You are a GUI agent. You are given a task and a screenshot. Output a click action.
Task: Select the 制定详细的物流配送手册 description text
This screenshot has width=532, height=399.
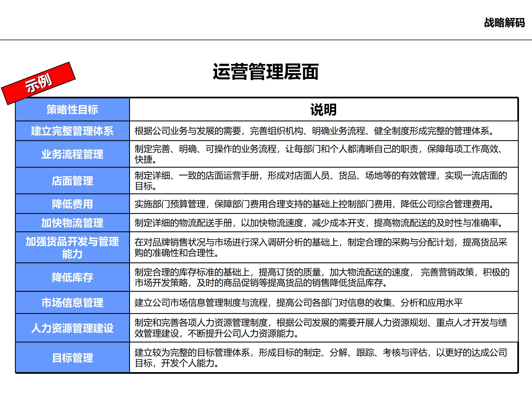pos(319,223)
